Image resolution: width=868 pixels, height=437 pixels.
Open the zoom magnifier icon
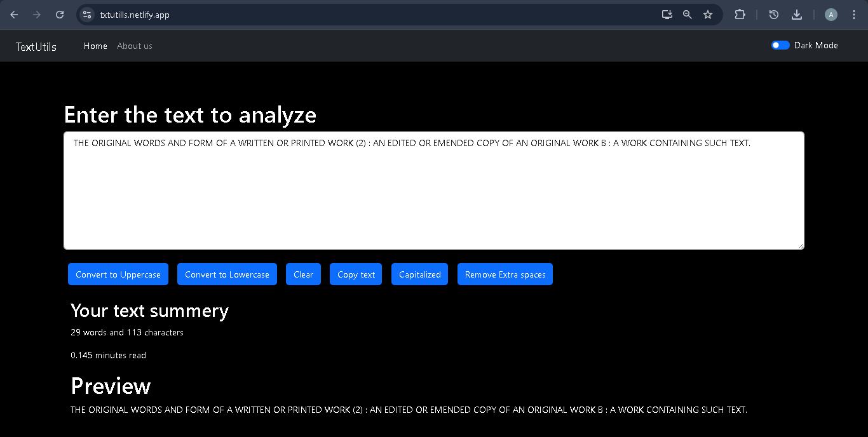pyautogui.click(x=687, y=15)
